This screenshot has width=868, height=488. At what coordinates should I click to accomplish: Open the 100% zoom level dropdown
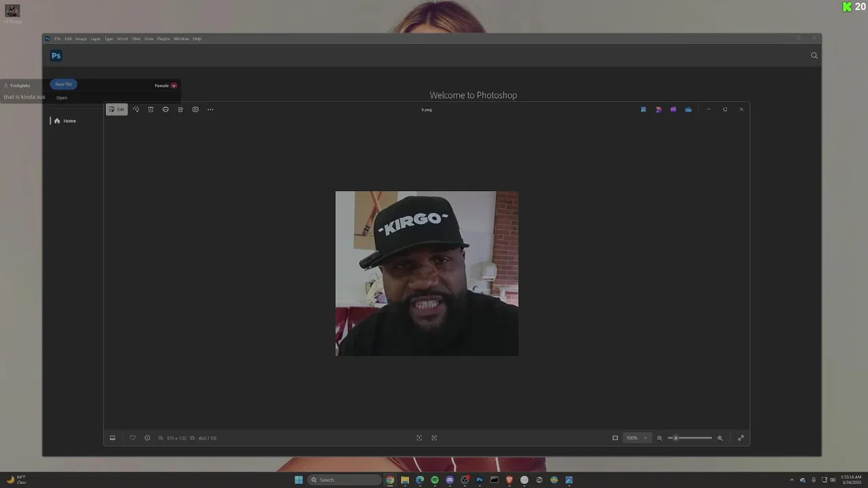point(637,438)
